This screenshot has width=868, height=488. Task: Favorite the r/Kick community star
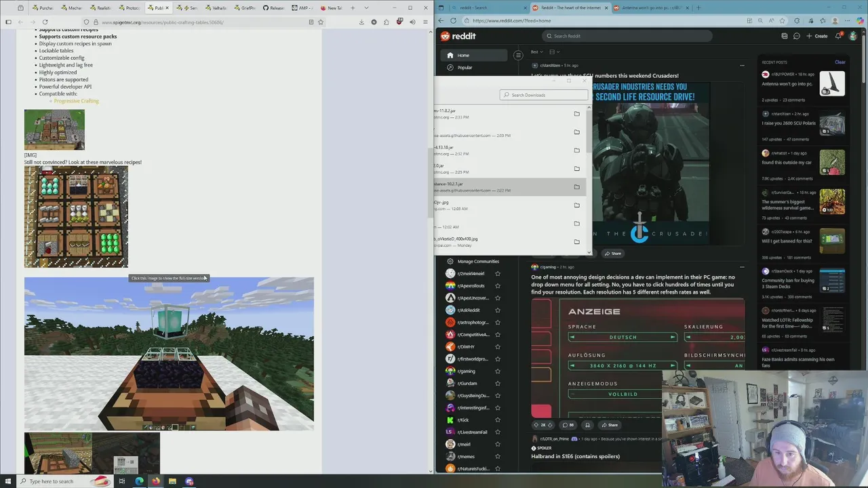498,420
